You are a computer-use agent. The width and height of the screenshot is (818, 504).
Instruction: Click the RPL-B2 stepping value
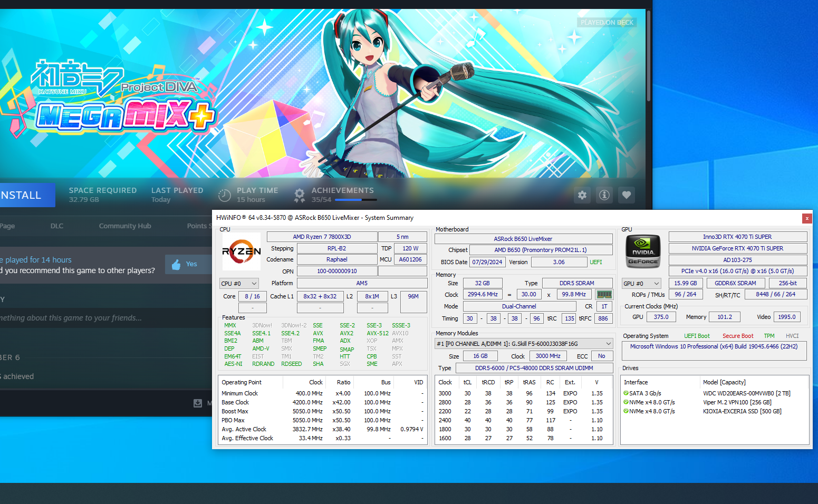tap(337, 248)
